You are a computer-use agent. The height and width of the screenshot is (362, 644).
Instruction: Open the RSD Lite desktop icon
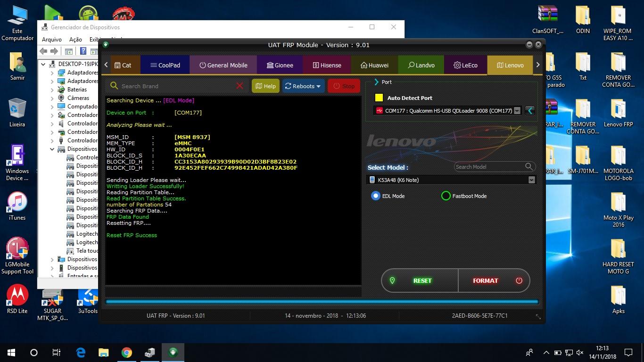[x=17, y=299]
